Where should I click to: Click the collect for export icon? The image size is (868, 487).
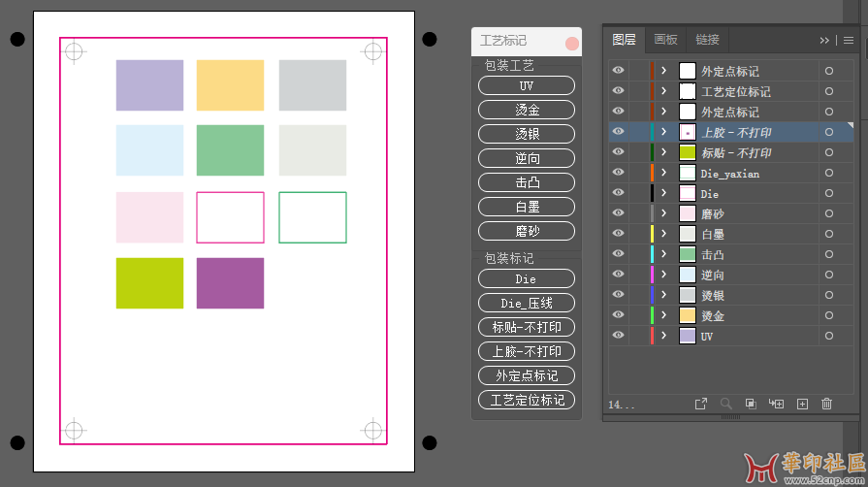[x=700, y=405]
